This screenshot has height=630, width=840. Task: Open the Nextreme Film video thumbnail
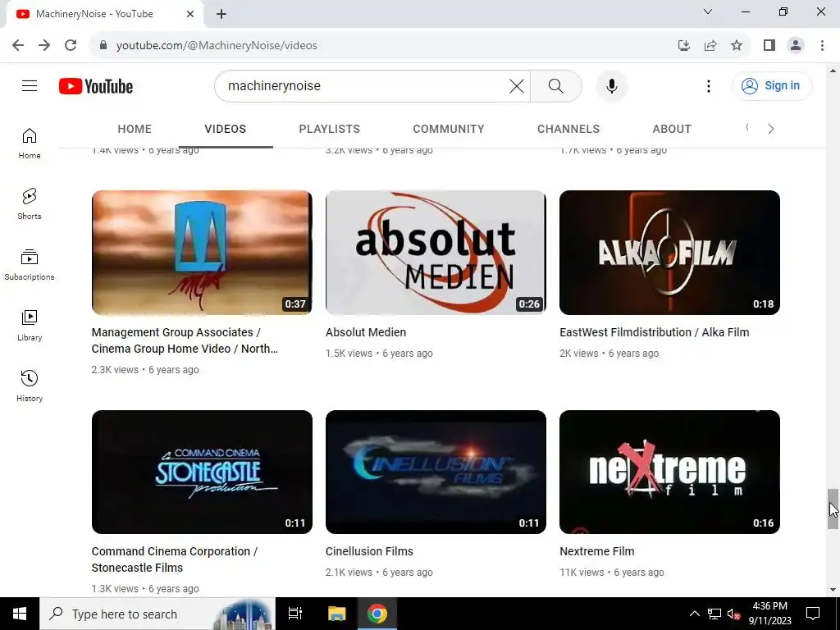click(669, 472)
